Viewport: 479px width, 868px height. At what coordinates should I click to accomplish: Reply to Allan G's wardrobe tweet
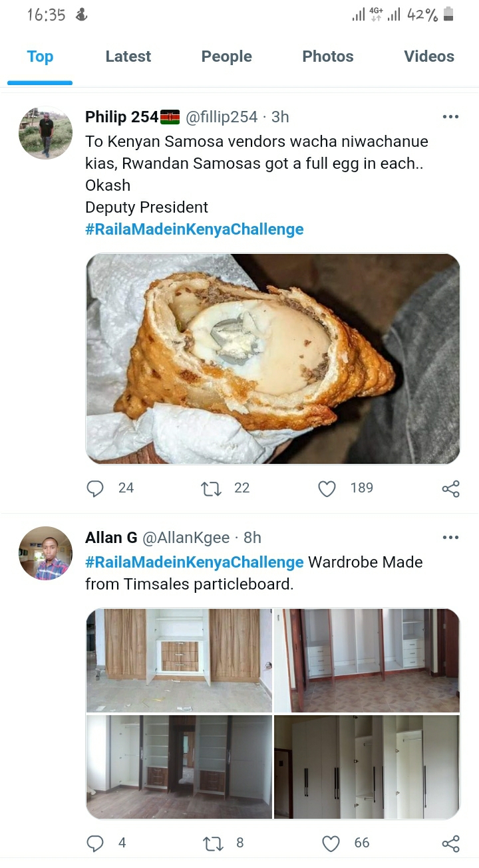[96, 843]
